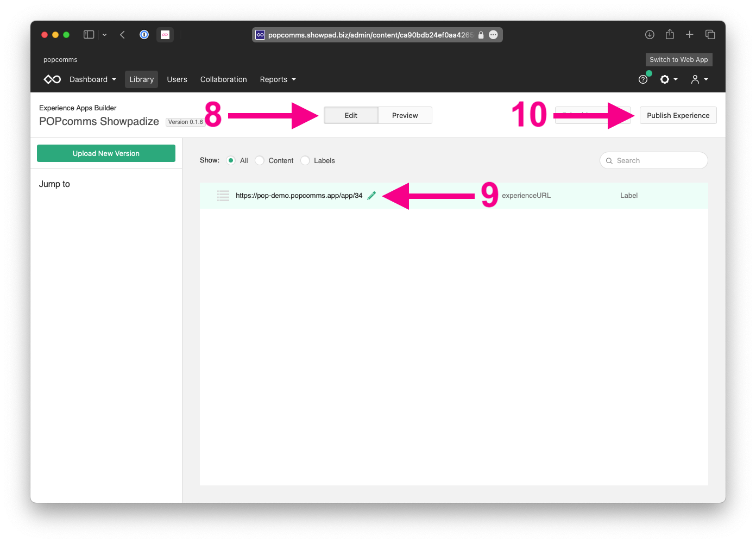This screenshot has width=756, height=543.
Task: Open the Dashboard dropdown
Action: 92,79
